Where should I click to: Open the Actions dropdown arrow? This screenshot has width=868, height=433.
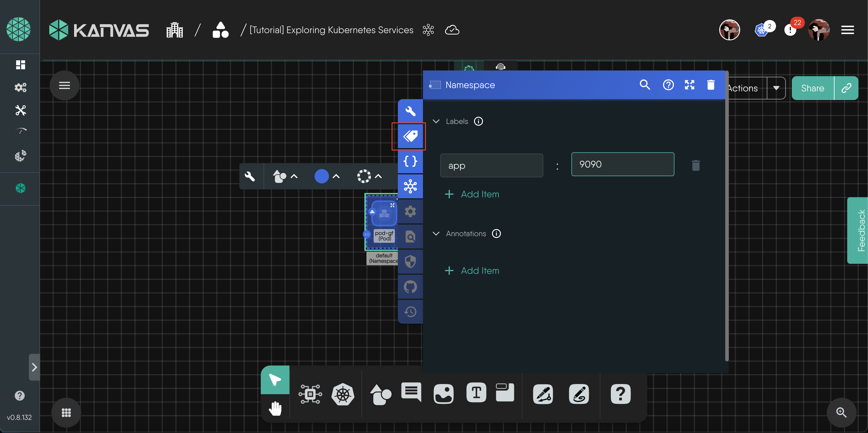776,88
